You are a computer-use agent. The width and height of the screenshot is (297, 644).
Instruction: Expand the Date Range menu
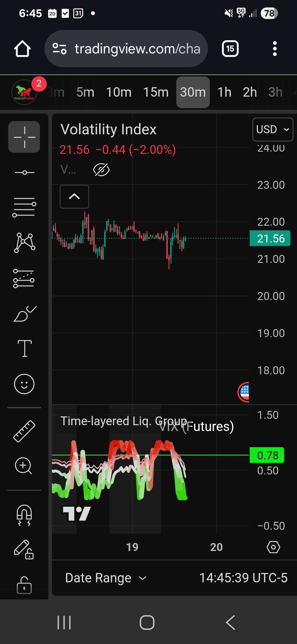point(106,578)
